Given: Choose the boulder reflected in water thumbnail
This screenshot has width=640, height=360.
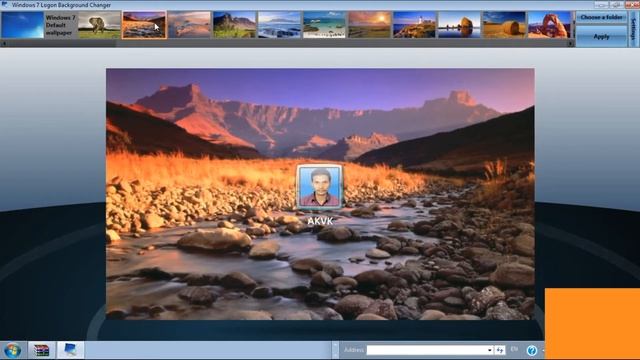Looking at the screenshot, I should 459,25.
